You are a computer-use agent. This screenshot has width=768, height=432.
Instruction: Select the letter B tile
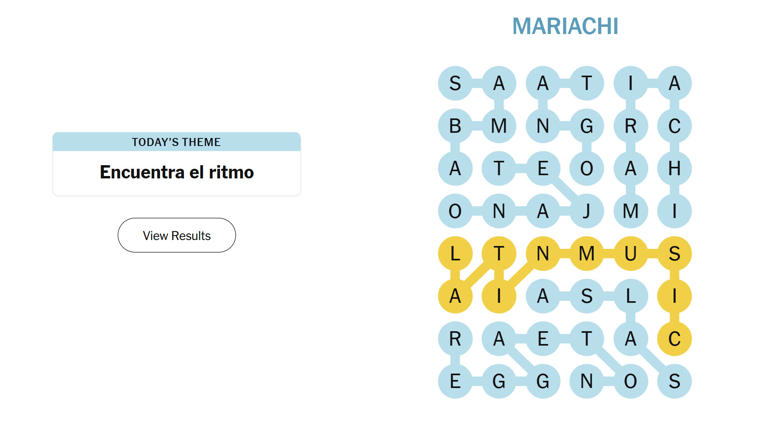click(x=455, y=126)
